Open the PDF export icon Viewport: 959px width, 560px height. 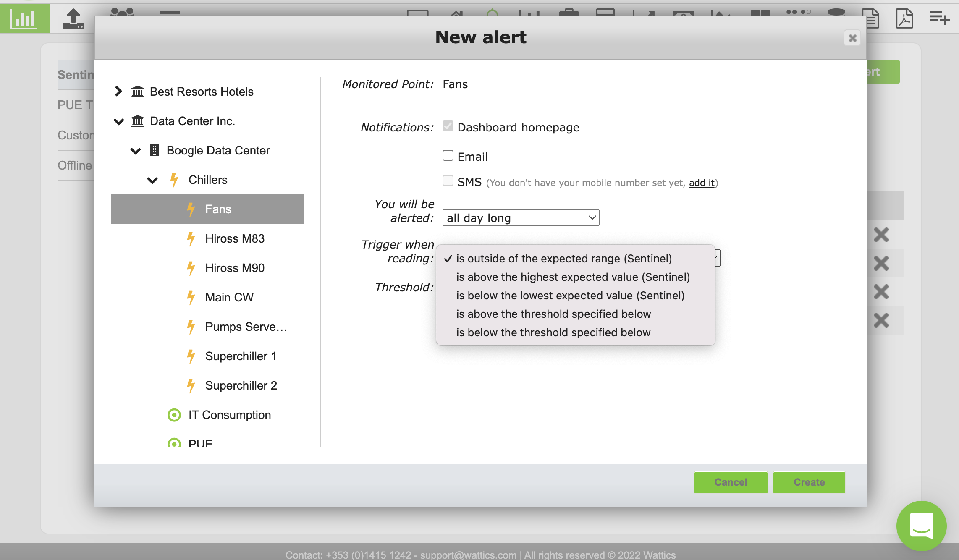pyautogui.click(x=904, y=18)
